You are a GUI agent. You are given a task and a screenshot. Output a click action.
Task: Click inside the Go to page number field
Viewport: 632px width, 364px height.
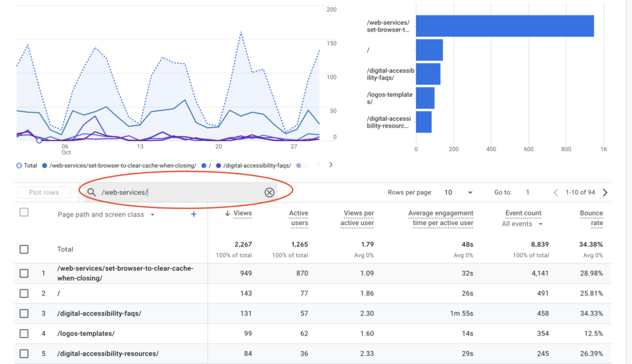point(528,192)
